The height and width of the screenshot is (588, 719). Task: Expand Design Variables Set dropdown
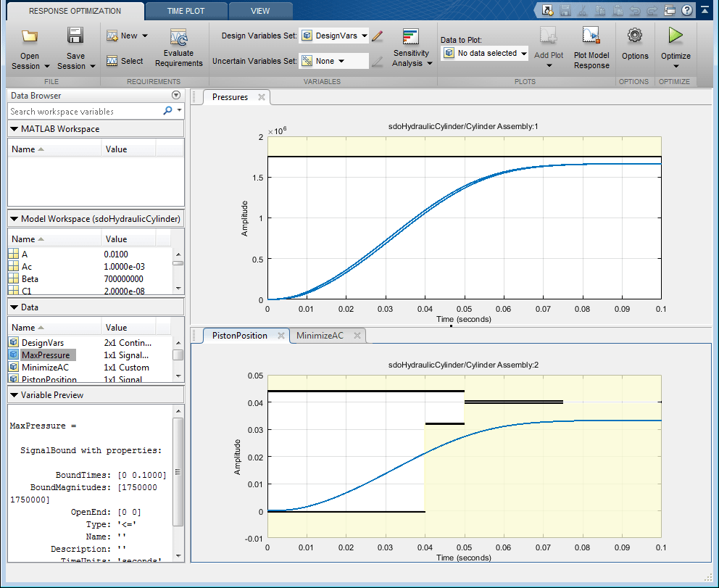334,36
